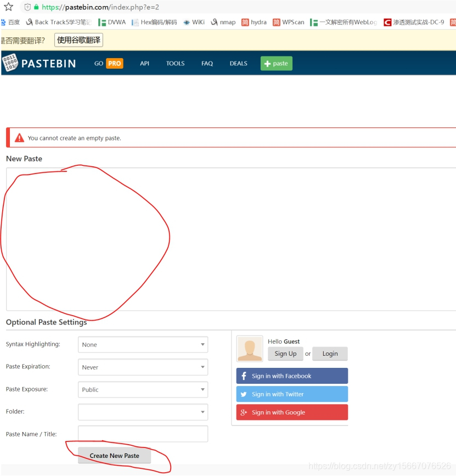The image size is (456, 476).
Task: Click the green + paste button
Action: 277,64
